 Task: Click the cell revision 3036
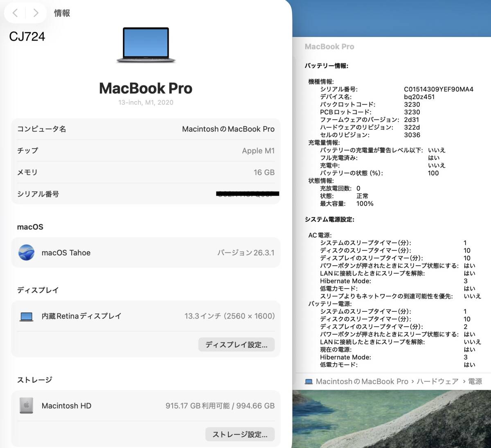click(412, 135)
